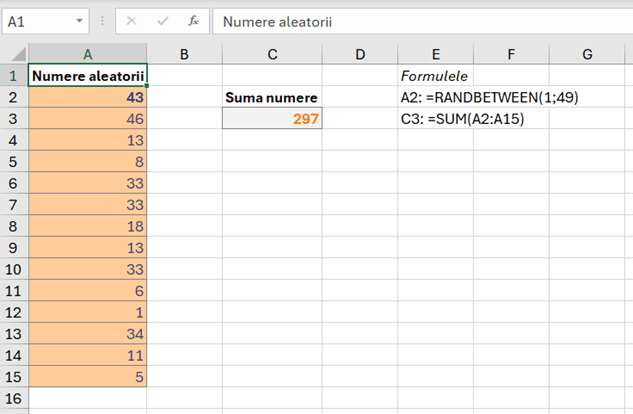633x414 pixels.
Task: Select the cell with SUM(A2:A15) formula text
Action: point(435,119)
